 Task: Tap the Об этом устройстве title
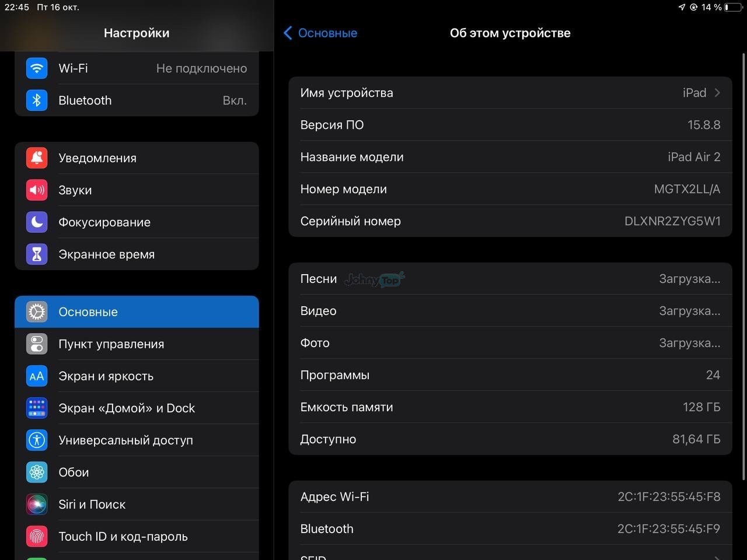coord(510,33)
